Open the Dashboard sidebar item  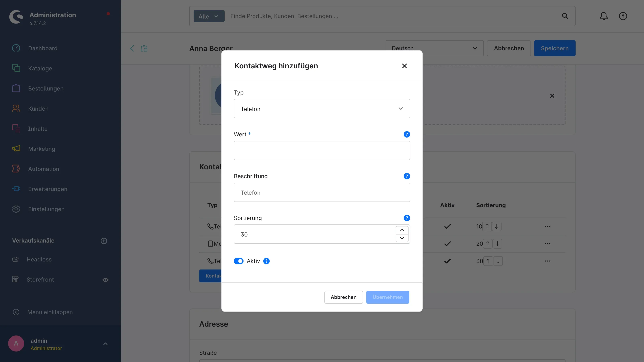pos(43,48)
